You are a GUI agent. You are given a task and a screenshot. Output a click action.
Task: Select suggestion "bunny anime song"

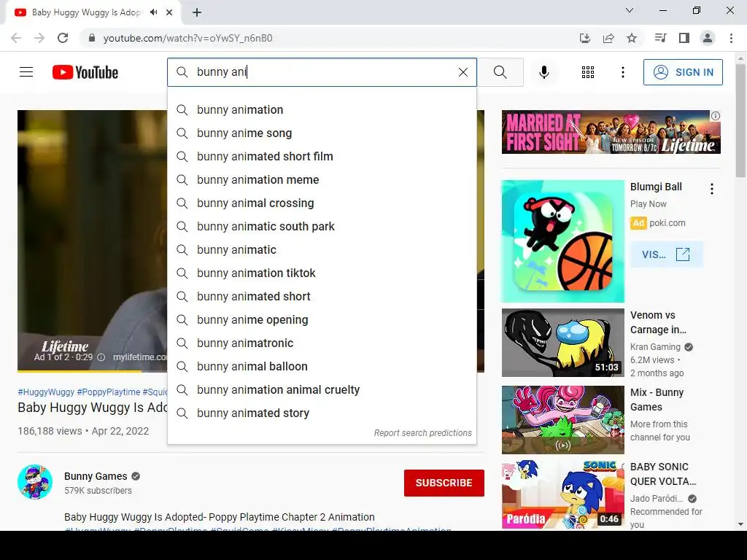tap(322, 133)
